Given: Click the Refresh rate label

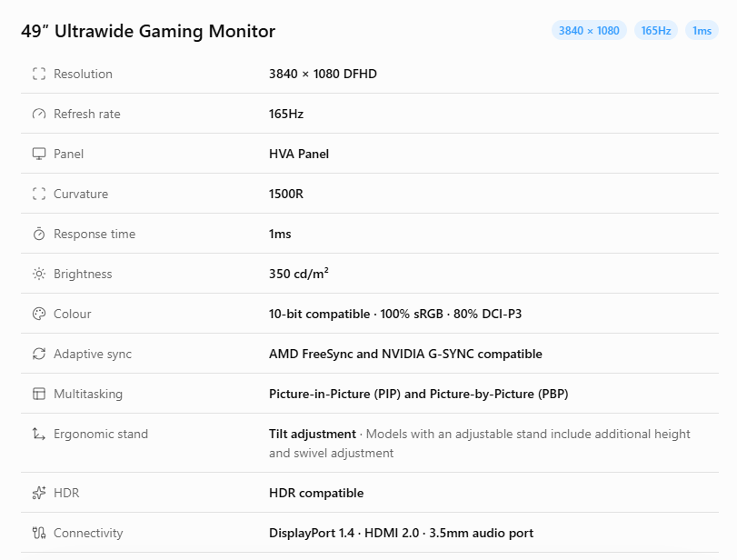Looking at the screenshot, I should [x=87, y=114].
